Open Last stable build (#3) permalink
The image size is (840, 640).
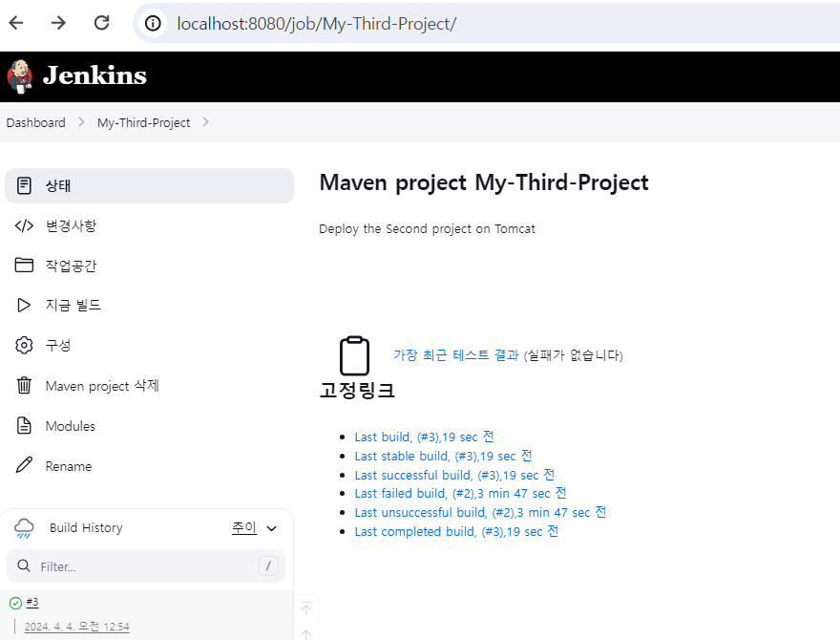[x=444, y=457]
